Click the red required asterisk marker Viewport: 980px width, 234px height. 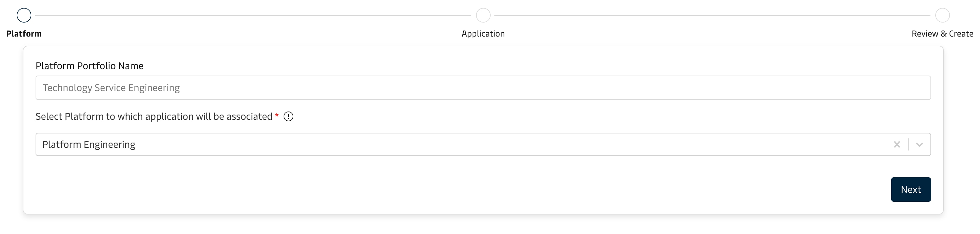277,115
